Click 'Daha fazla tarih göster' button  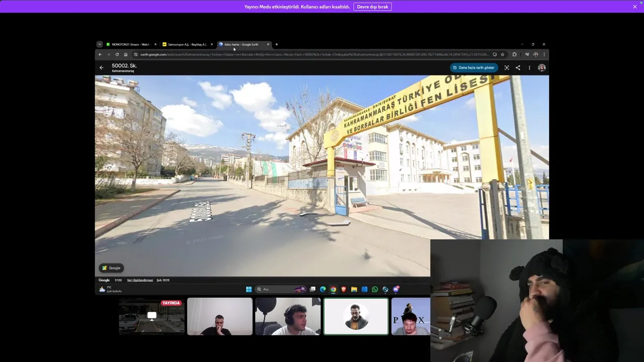point(473,67)
